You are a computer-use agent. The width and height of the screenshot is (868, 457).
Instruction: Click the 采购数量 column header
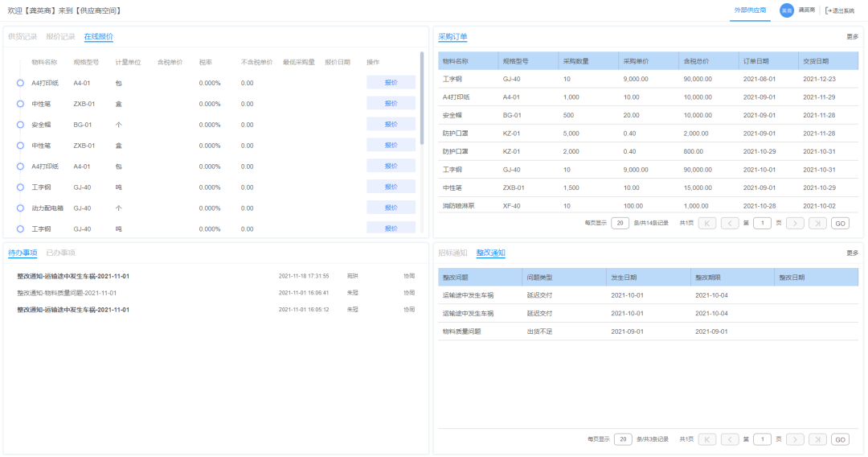pyautogui.click(x=588, y=61)
